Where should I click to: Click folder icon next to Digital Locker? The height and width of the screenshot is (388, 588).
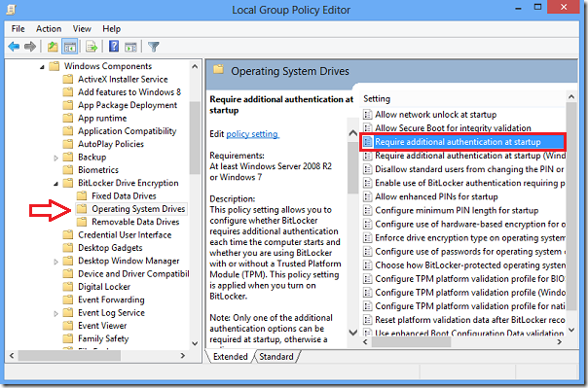(68, 287)
